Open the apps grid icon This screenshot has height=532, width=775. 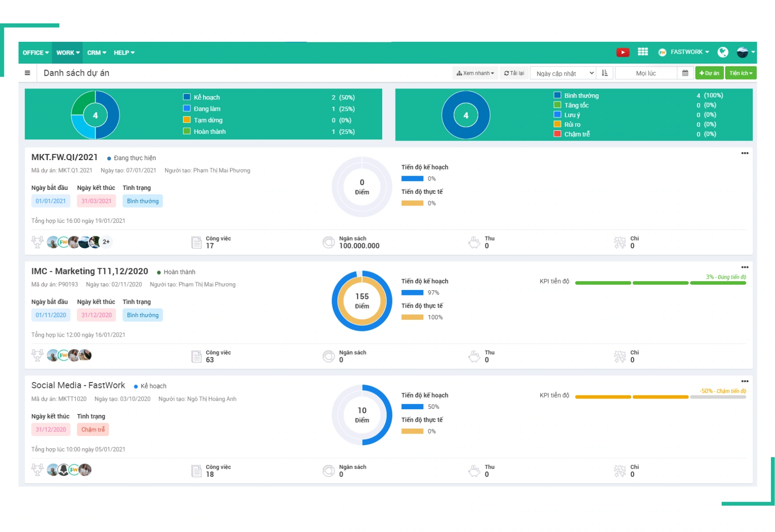(642, 52)
